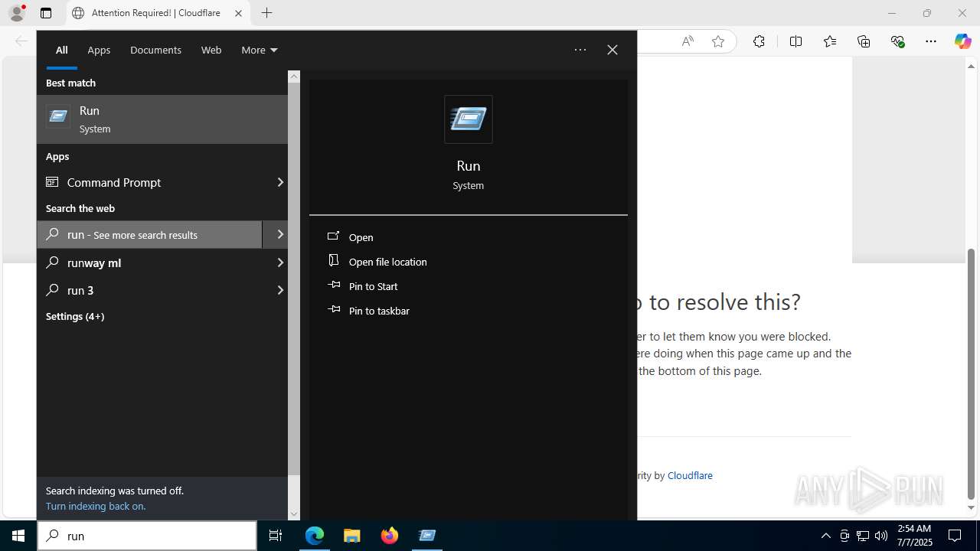Click the Windows Start button
The height and width of the screenshot is (551, 980).
18,536
